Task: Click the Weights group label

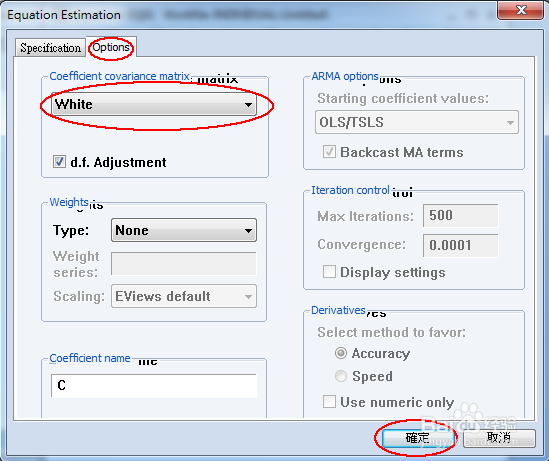Action: [x=69, y=202]
